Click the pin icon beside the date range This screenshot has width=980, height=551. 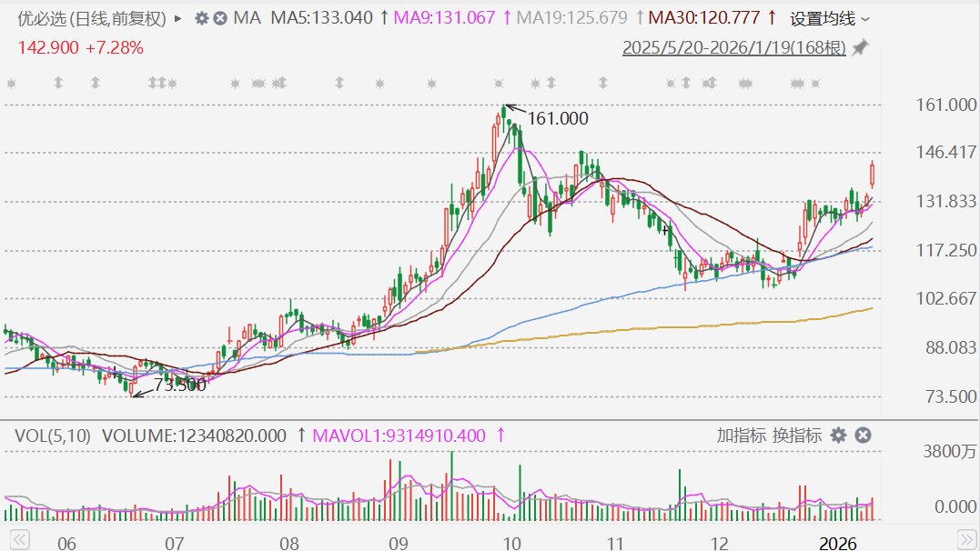pos(860,47)
